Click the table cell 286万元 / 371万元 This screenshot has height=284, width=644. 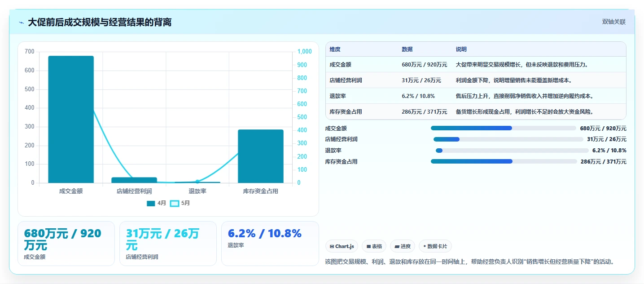[x=424, y=111]
